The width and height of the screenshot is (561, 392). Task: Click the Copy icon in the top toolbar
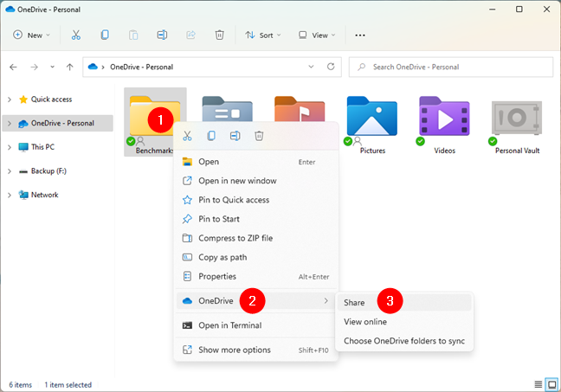click(105, 35)
